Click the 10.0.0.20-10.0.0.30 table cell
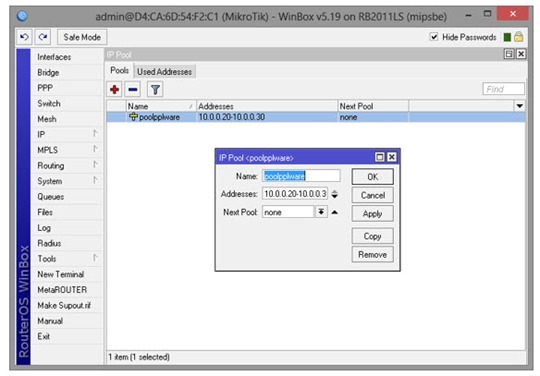The width and height of the screenshot is (540, 376). coord(232,117)
